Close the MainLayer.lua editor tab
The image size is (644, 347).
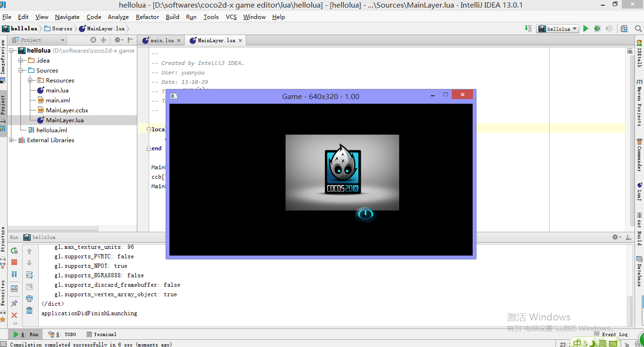click(240, 40)
